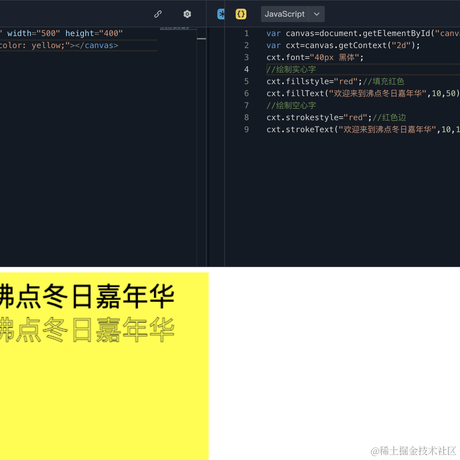The width and height of the screenshot is (460, 460).
Task: Click the 稀土掘金技术社区 watermark
Action: click(413, 451)
